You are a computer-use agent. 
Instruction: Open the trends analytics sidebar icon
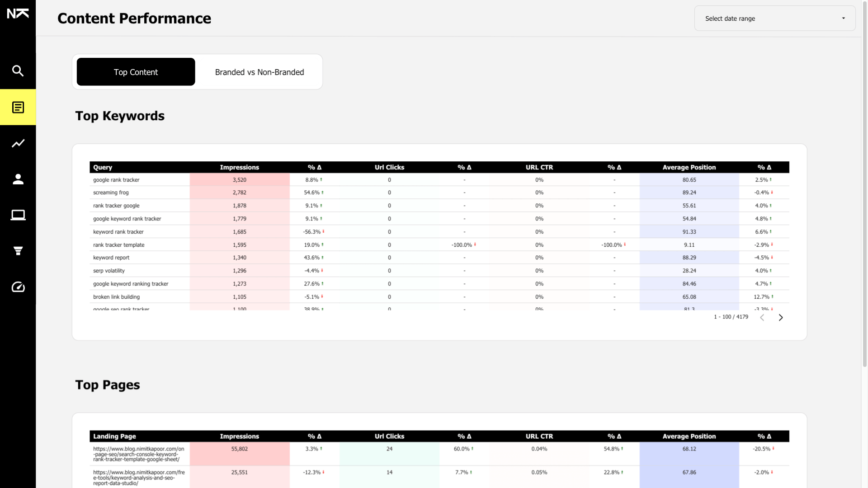point(18,143)
